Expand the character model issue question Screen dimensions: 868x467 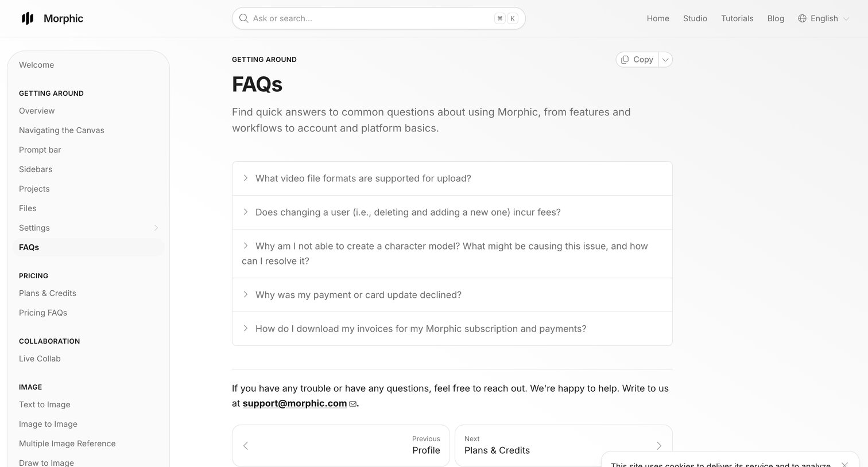[452, 254]
